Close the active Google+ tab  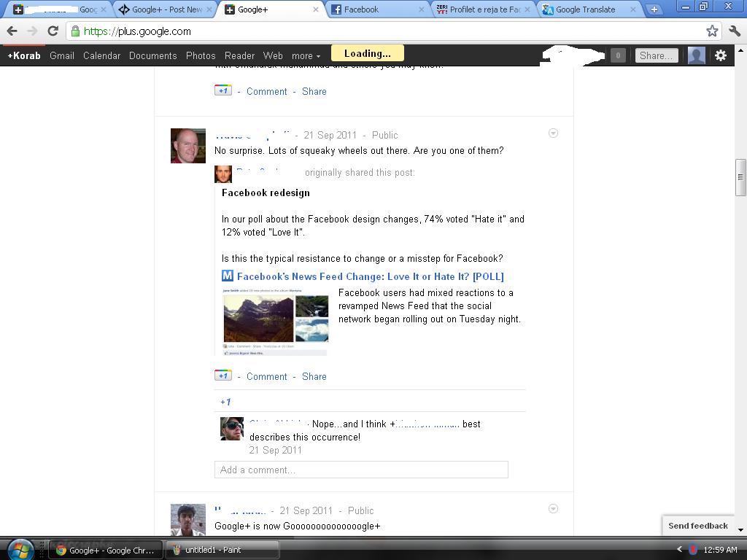click(315, 9)
